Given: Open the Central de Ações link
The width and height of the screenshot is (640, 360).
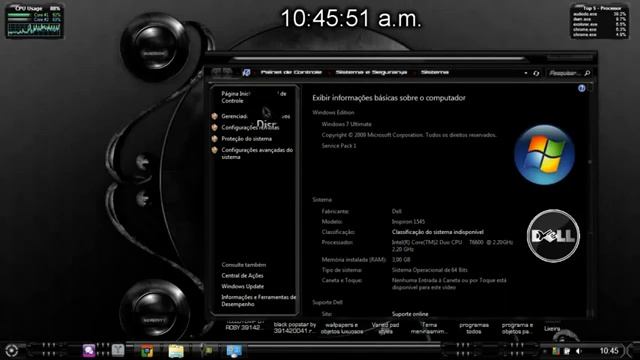Looking at the screenshot, I should click(242, 276).
